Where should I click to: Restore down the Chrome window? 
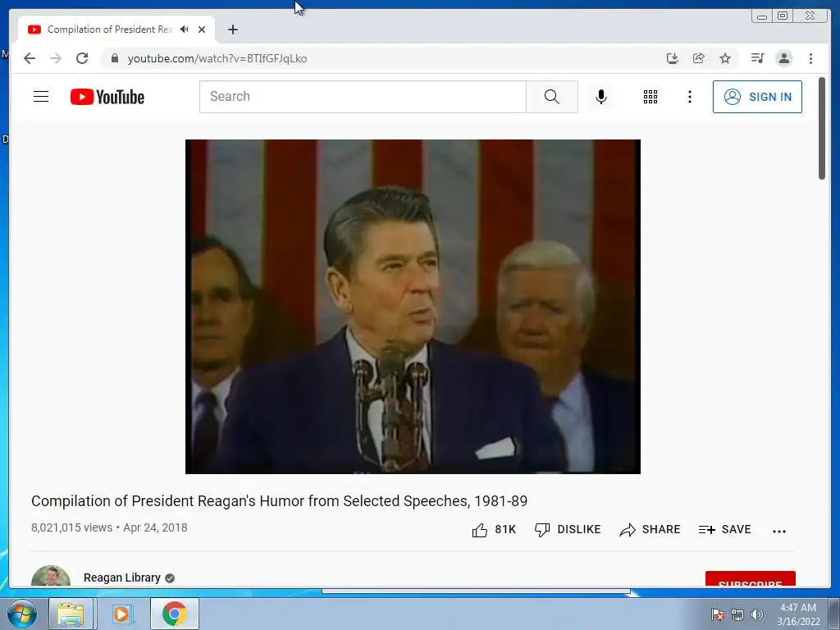pos(783,16)
